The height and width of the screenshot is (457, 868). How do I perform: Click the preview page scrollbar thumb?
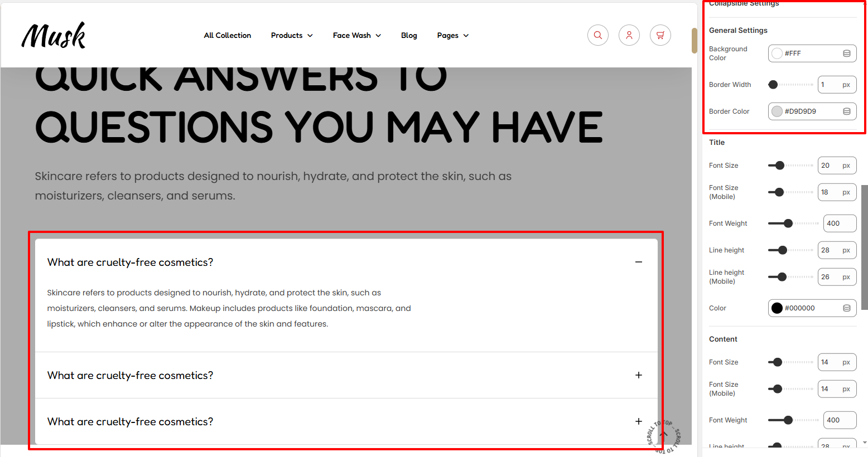[x=695, y=41]
